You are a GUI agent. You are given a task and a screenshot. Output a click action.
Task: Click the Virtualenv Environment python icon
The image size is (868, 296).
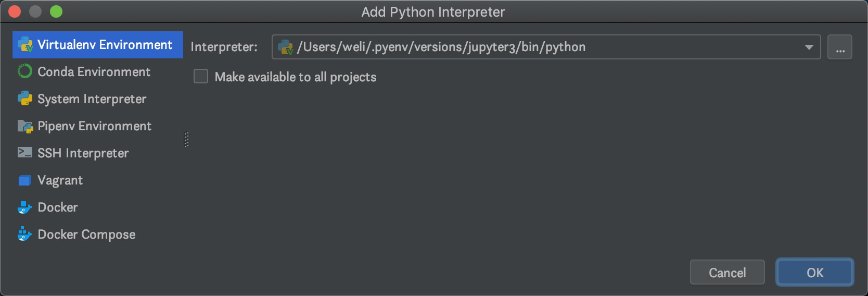point(25,45)
